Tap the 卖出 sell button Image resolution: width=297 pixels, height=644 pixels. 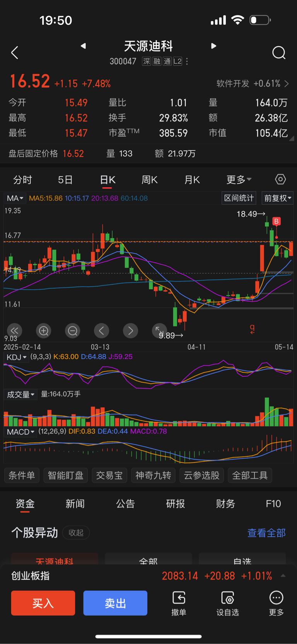[115, 603]
